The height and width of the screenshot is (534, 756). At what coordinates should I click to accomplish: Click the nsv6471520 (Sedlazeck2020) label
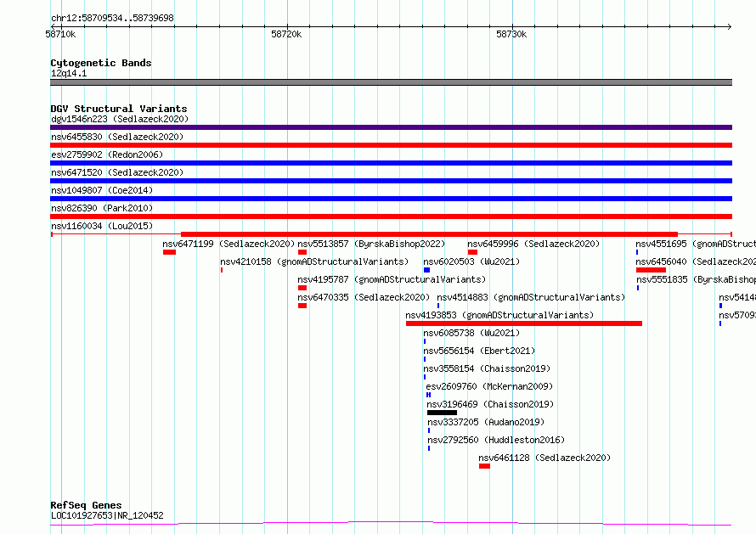117,172
